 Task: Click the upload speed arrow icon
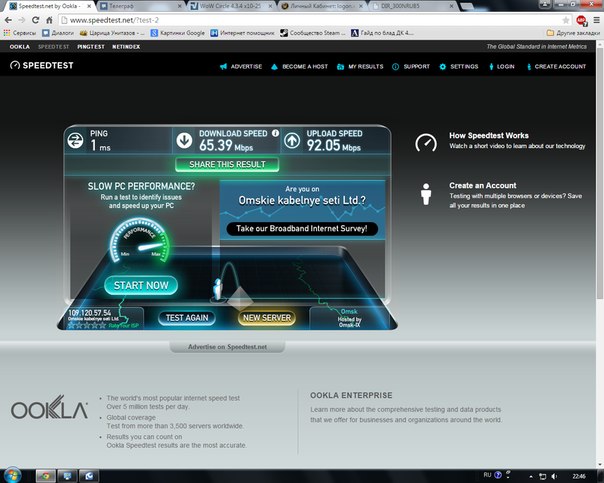(292, 141)
